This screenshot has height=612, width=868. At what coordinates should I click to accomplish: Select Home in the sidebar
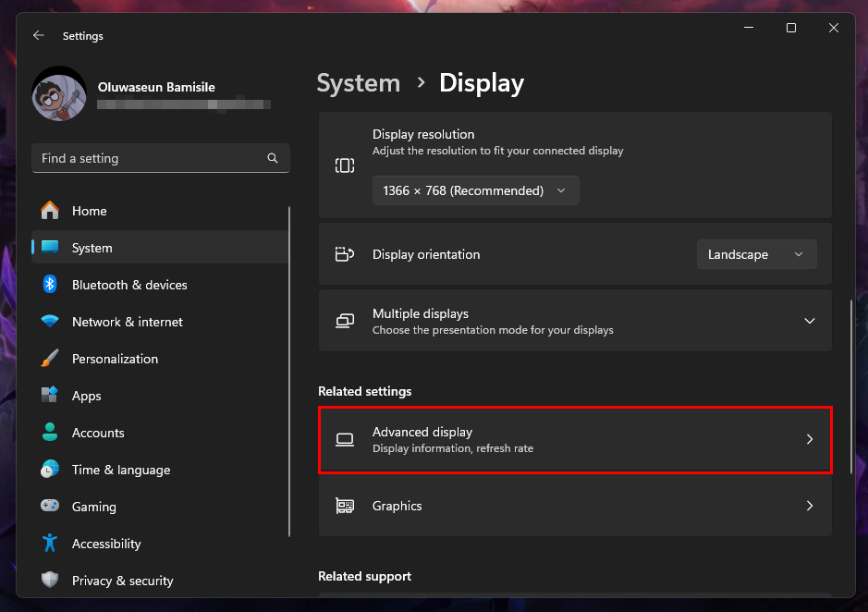[x=89, y=211]
